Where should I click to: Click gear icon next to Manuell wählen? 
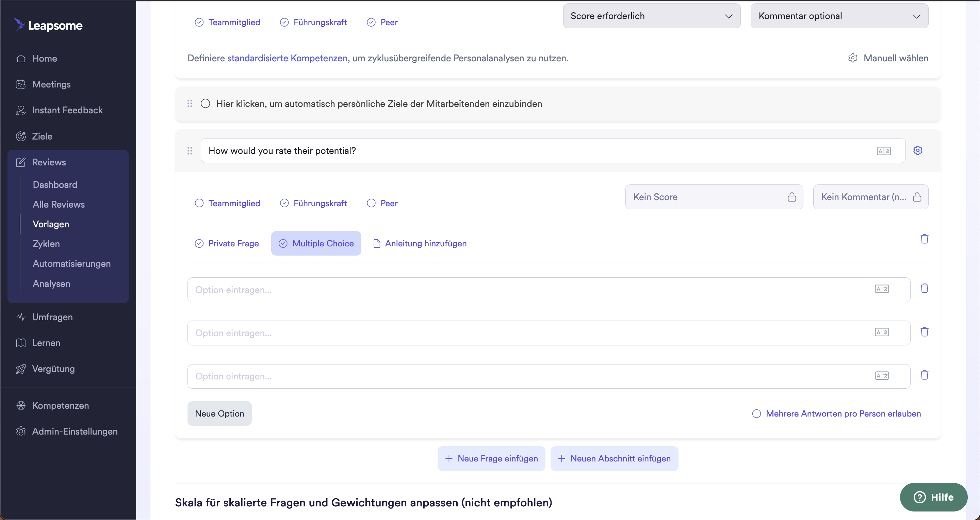coord(852,58)
